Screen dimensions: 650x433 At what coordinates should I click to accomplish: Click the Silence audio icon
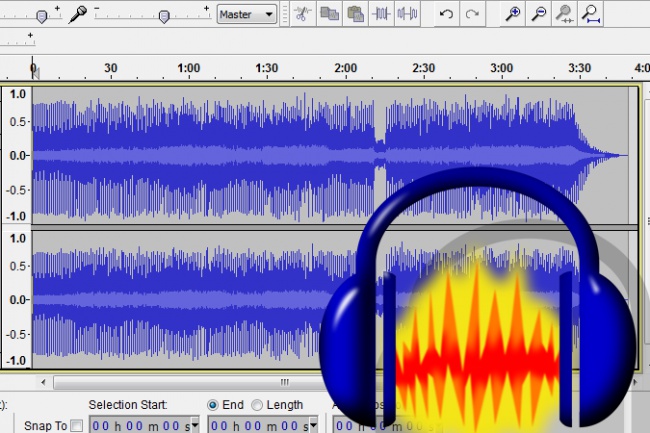407,14
